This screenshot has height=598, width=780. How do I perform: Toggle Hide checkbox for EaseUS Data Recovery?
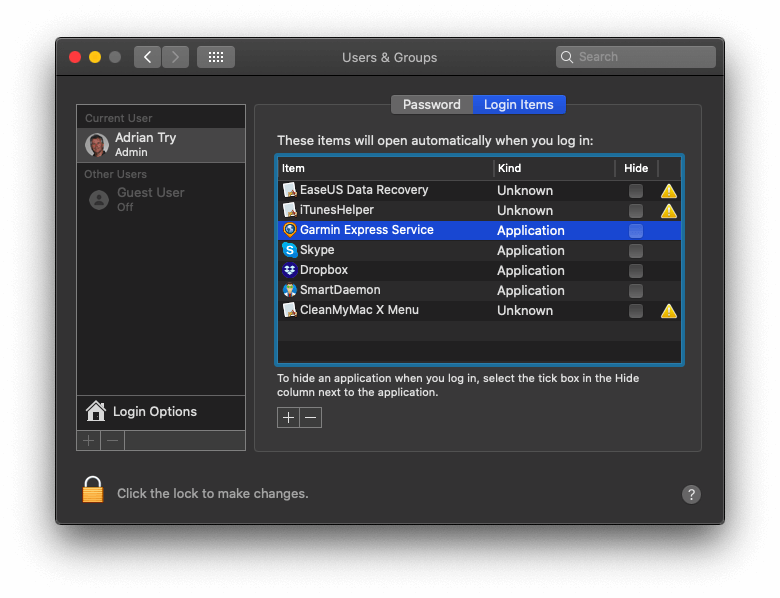(x=636, y=191)
